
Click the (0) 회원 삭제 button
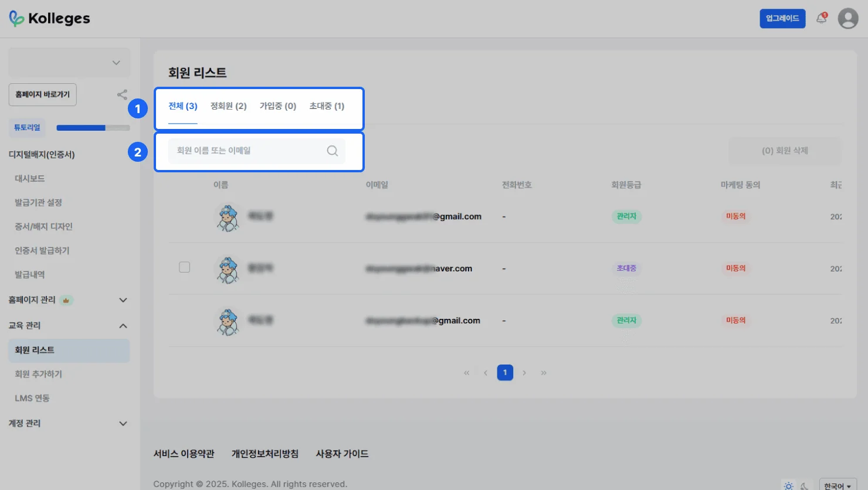[x=785, y=151]
